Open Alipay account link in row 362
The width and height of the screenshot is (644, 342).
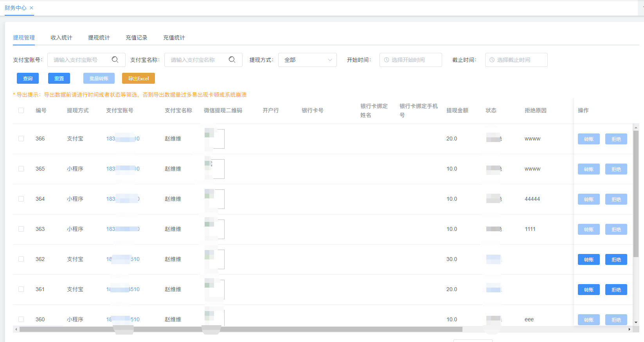click(x=123, y=259)
